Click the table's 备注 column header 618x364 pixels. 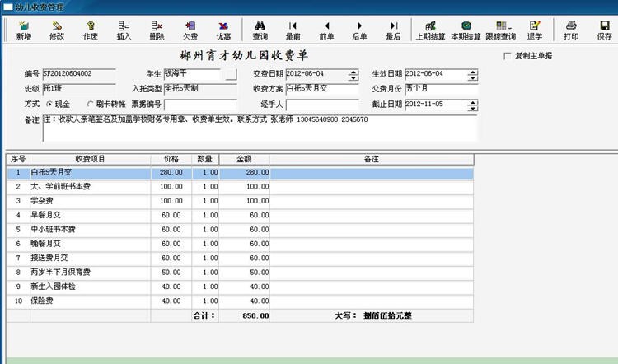coord(372,159)
